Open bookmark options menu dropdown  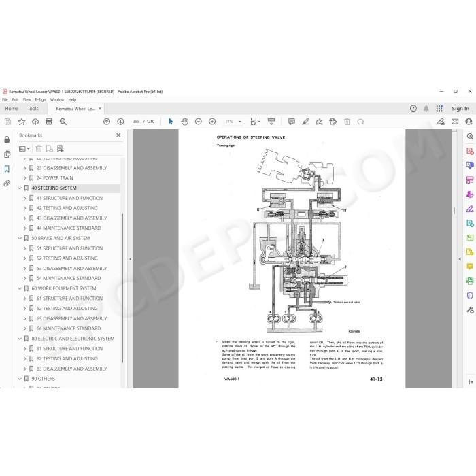click(24, 149)
